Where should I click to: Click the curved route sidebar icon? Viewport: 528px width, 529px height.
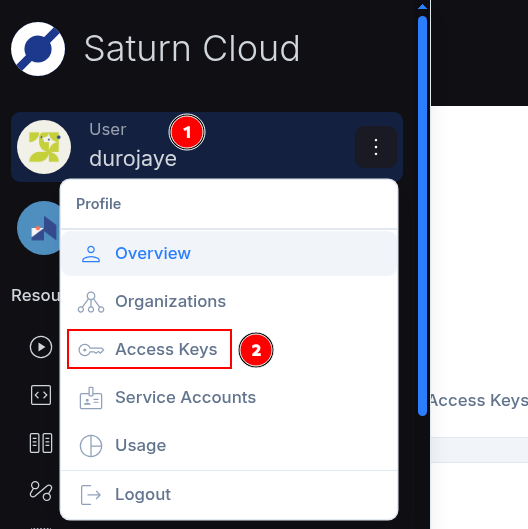(x=41, y=491)
